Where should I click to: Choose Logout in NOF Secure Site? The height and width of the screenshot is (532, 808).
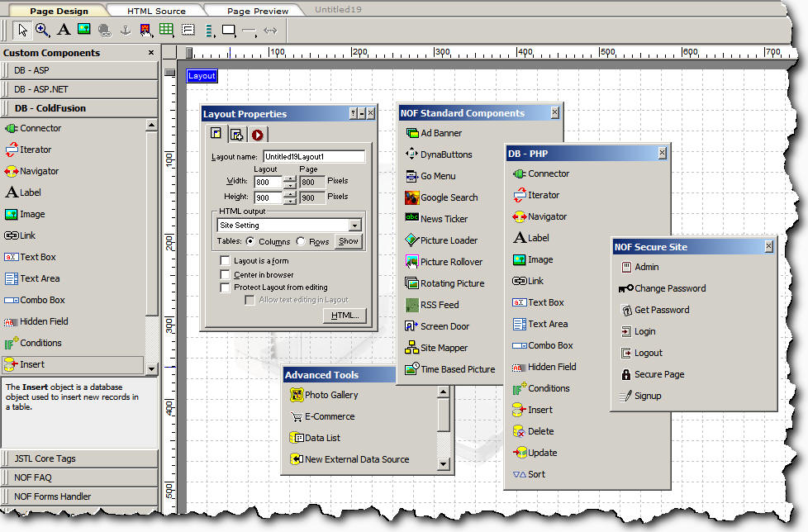pos(642,353)
